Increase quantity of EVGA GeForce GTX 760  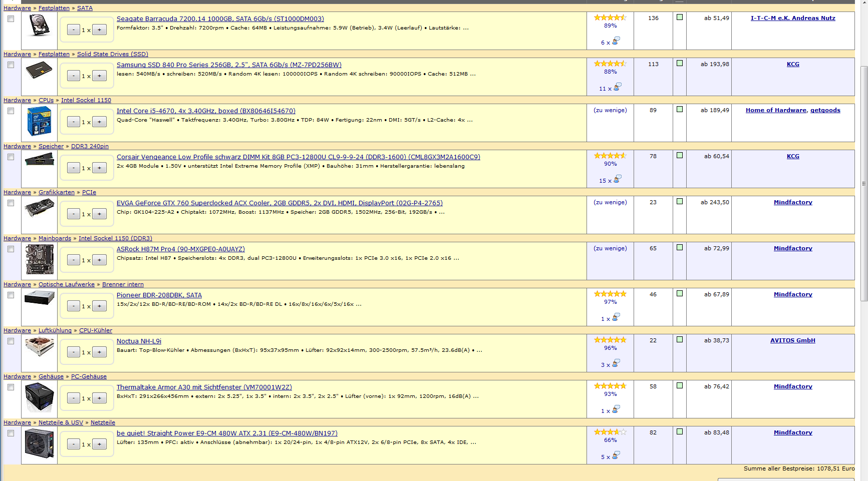coord(99,214)
